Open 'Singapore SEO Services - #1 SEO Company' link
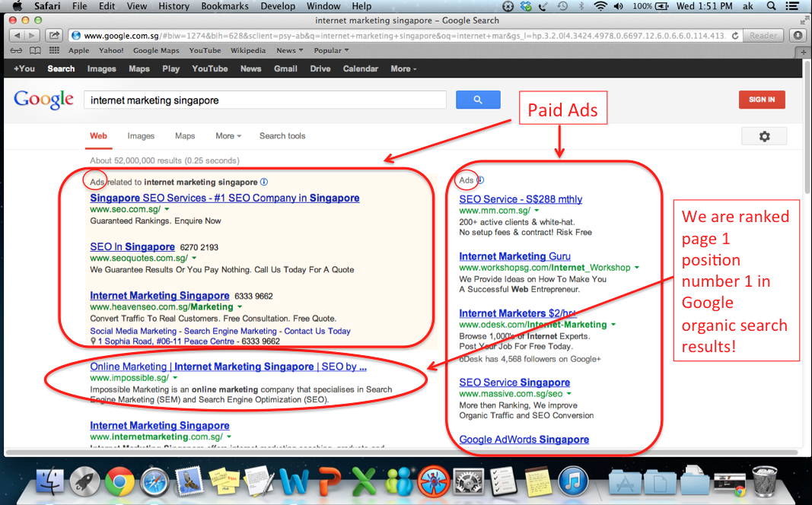The width and height of the screenshot is (812, 505). click(224, 199)
